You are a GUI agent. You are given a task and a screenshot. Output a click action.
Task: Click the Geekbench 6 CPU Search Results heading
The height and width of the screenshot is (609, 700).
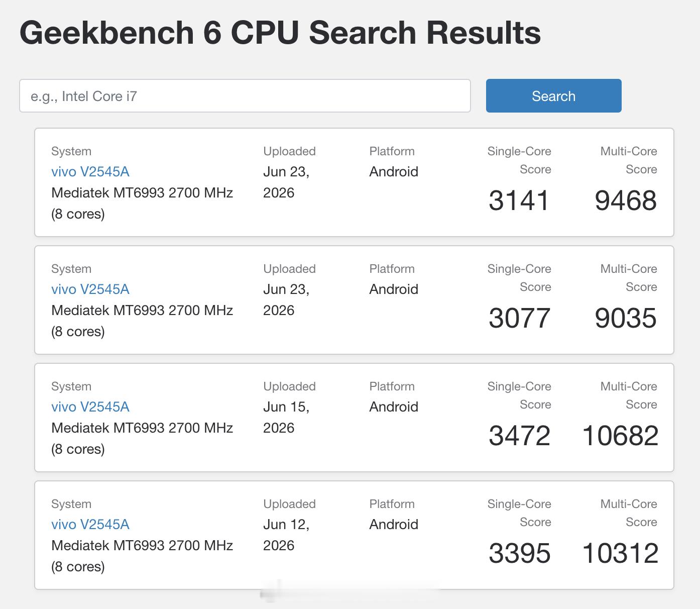click(280, 33)
